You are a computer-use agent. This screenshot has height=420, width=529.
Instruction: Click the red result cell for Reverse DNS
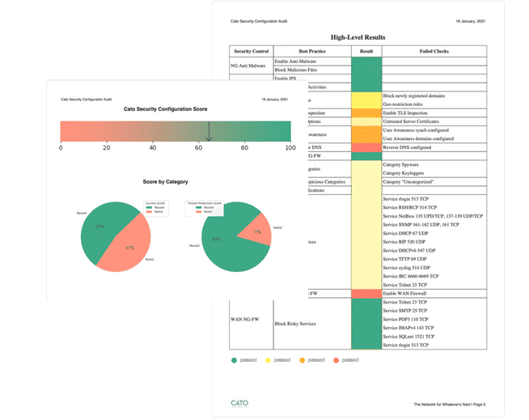coord(366,147)
